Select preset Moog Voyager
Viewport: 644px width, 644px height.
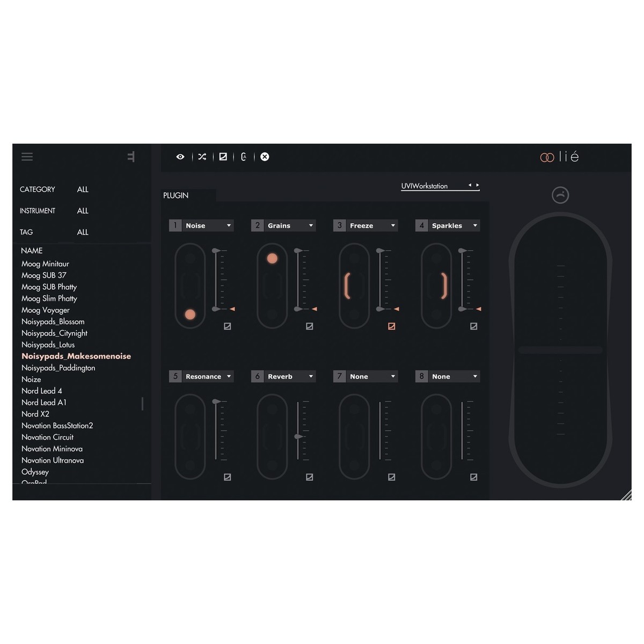pyautogui.click(x=46, y=310)
